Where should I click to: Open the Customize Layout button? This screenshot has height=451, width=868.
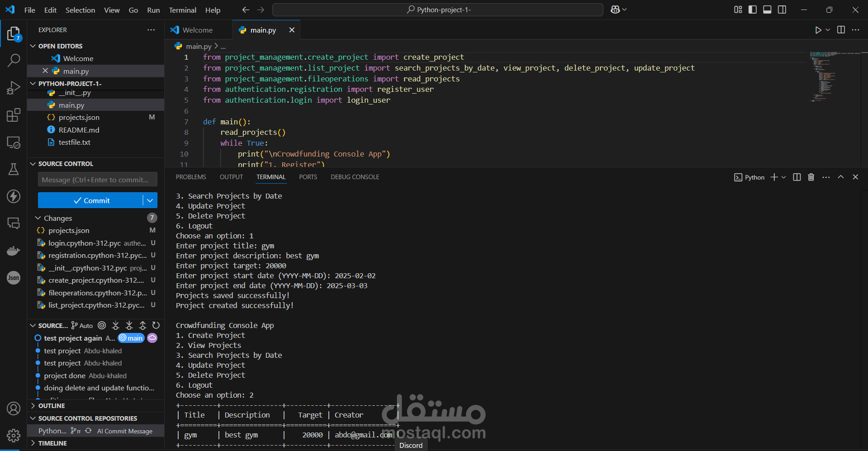point(738,9)
